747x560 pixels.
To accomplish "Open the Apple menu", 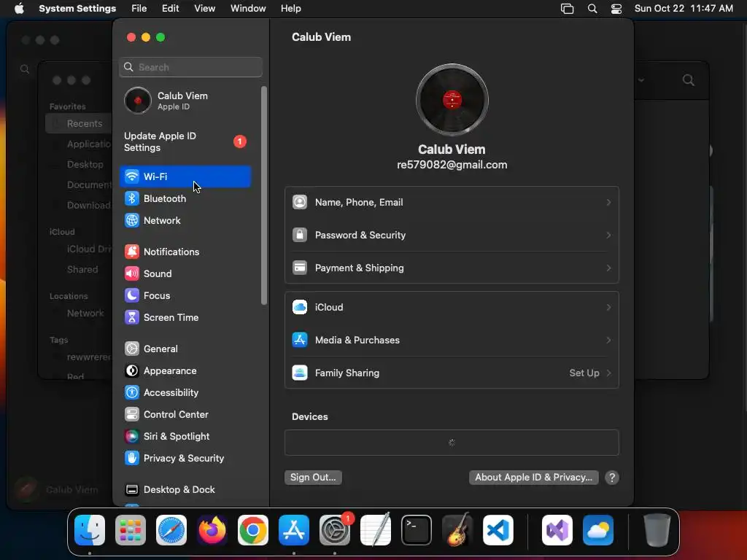I will point(19,8).
